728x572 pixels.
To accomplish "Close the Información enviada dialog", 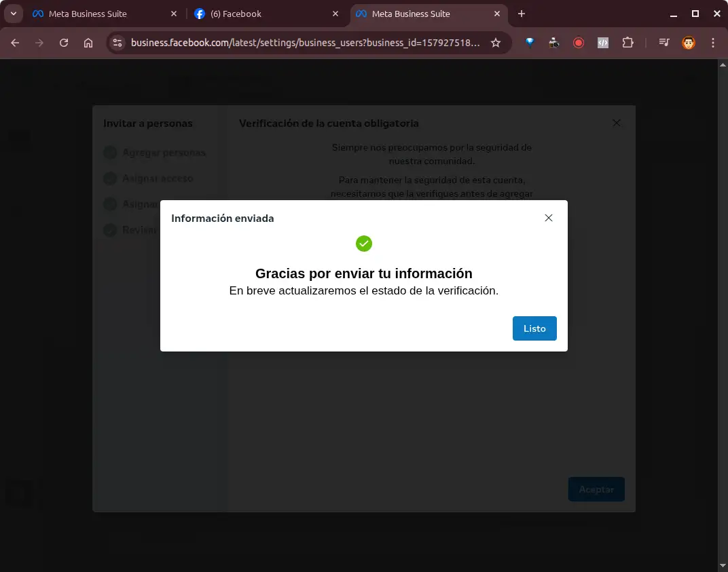I will click(x=549, y=218).
